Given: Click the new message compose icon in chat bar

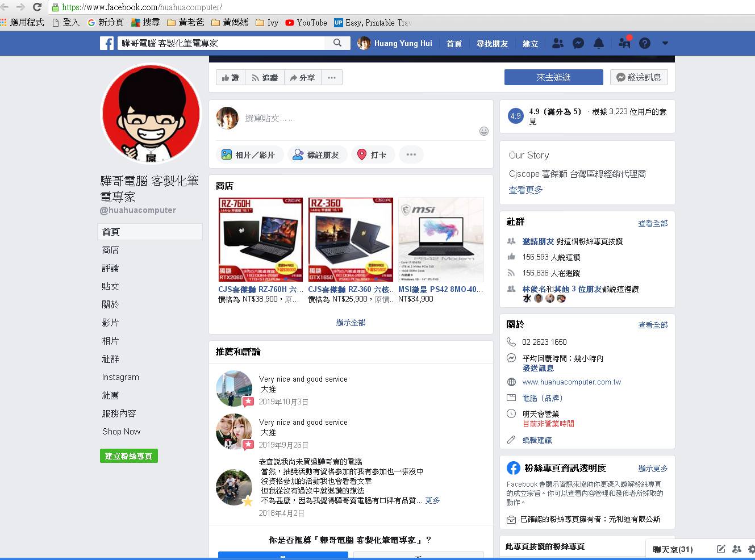Looking at the screenshot, I should click(x=721, y=549).
